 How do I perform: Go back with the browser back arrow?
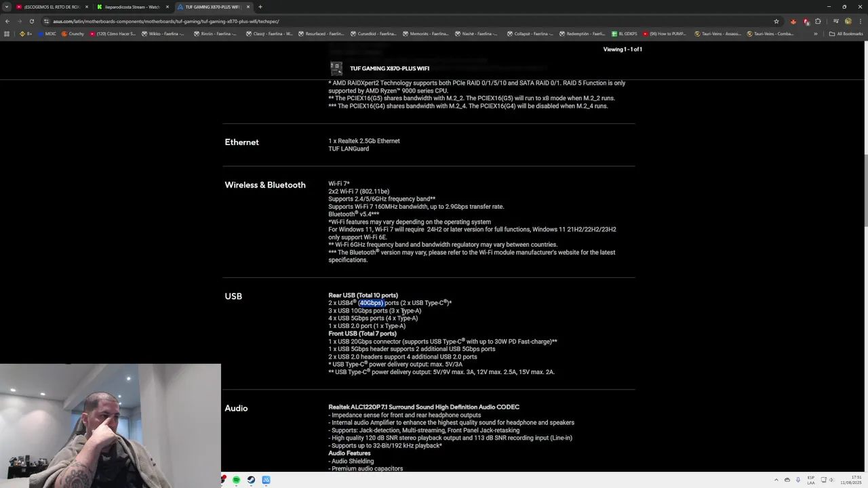(7, 21)
